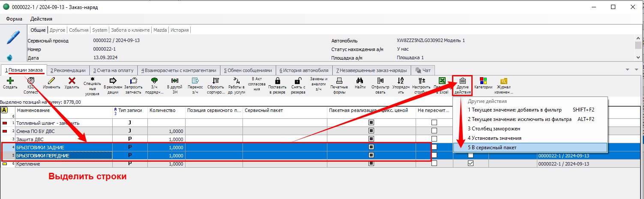The width and height of the screenshot is (644, 199).
Task: Open the Действия menu in menu bar
Action: 41,19
